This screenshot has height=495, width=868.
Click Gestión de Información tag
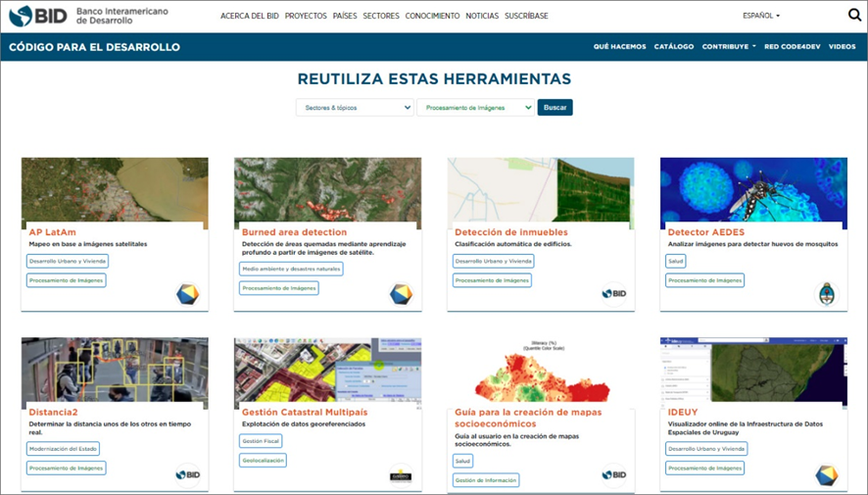[486, 480]
